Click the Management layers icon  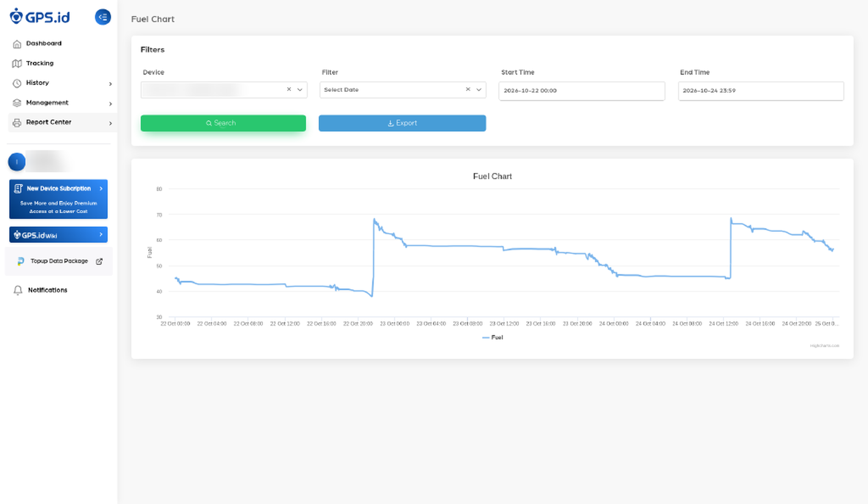click(x=17, y=103)
